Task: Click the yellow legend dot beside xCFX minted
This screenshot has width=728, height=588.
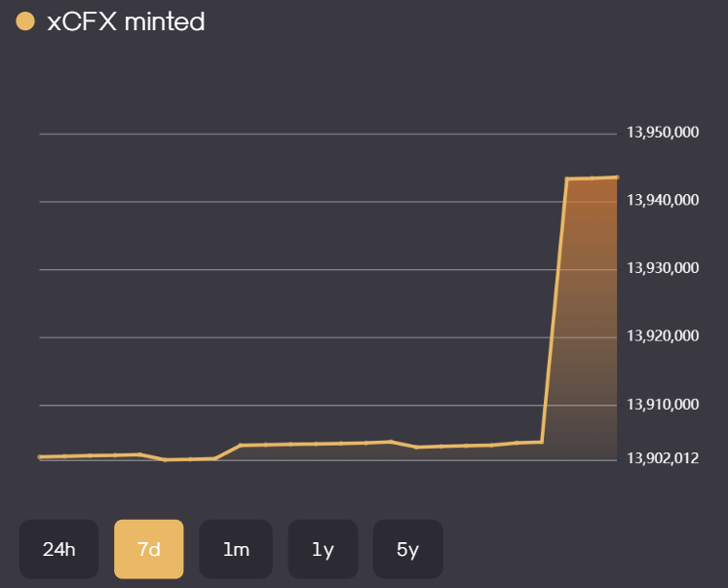Action: (x=26, y=21)
